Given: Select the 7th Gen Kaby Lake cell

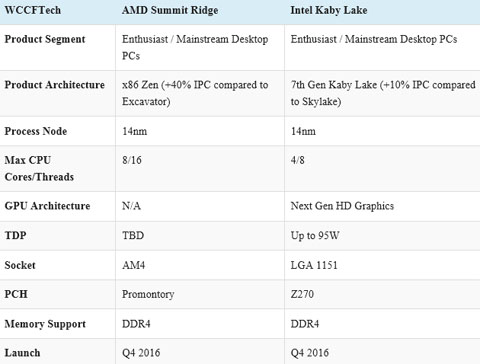Looking at the screenshot, I should (383, 93).
